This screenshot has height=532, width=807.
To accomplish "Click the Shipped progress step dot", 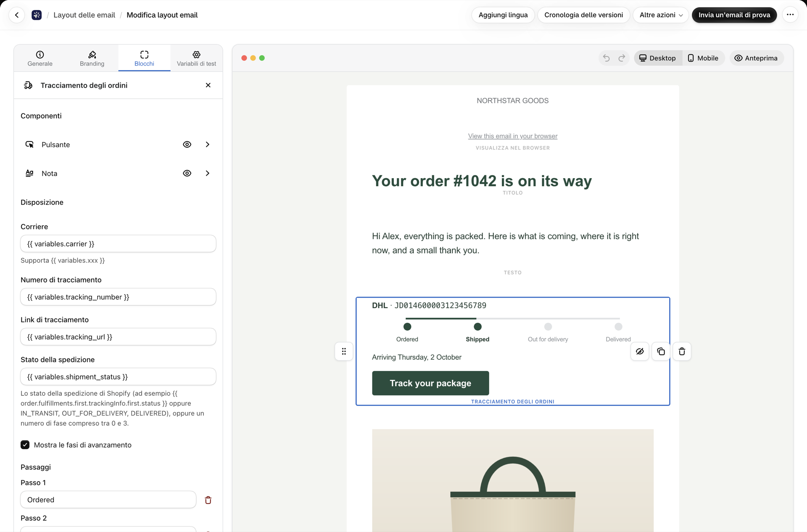I will tap(477, 327).
